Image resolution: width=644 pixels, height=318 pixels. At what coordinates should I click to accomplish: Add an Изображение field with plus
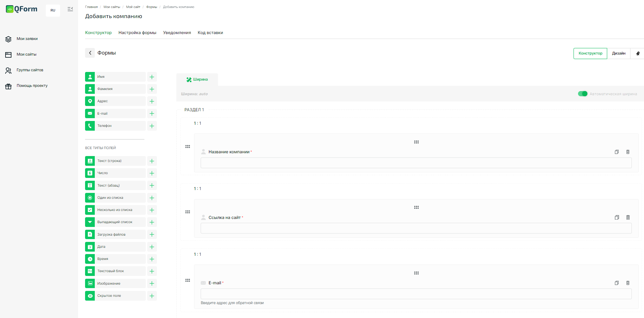[152, 284]
